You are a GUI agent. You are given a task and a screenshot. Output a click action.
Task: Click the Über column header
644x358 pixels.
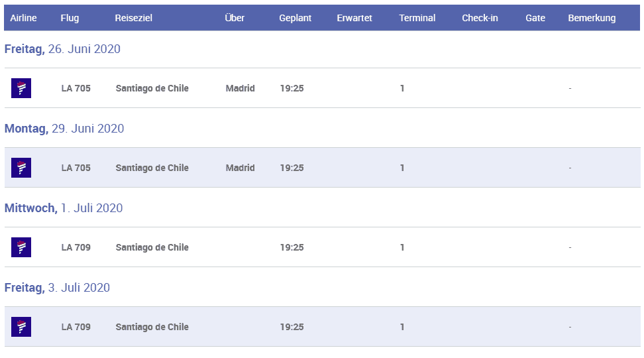pos(235,18)
